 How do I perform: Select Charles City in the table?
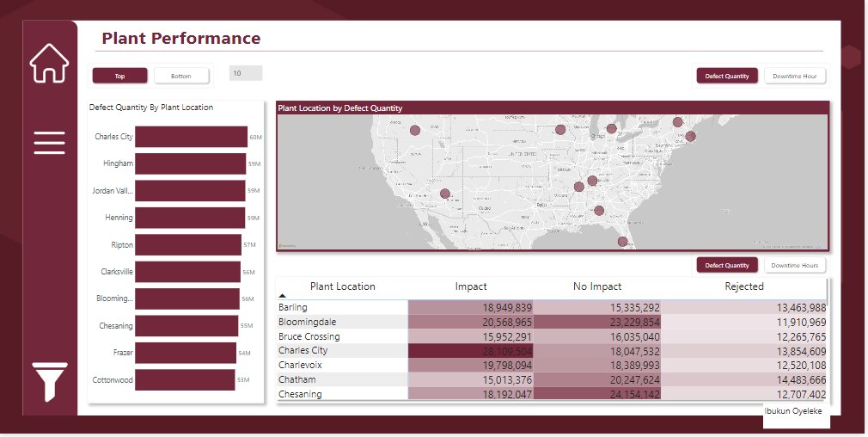(303, 351)
